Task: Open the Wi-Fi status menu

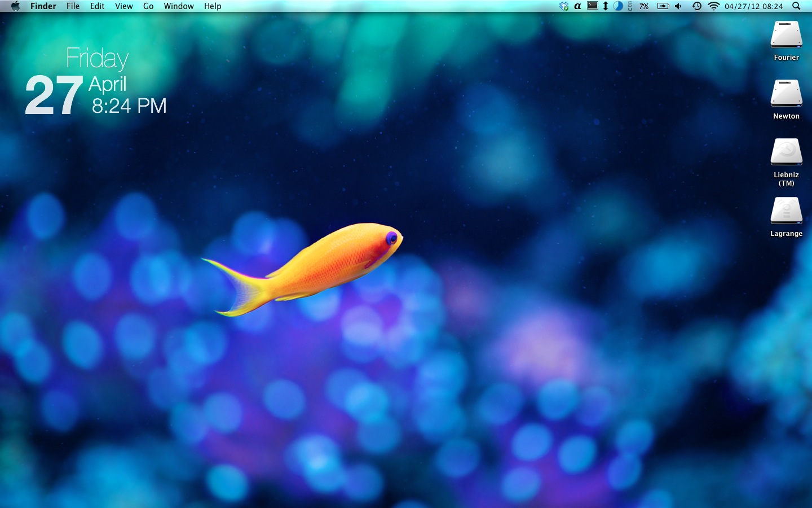Action: [714, 6]
